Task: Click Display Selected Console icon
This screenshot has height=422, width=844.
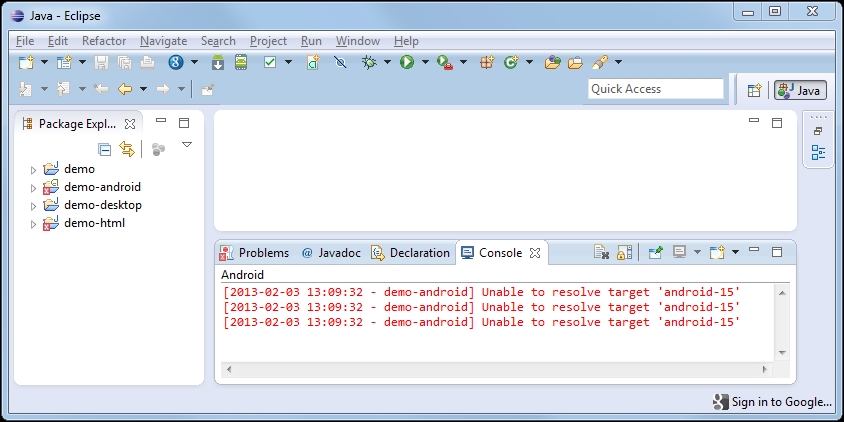Action: click(x=680, y=252)
